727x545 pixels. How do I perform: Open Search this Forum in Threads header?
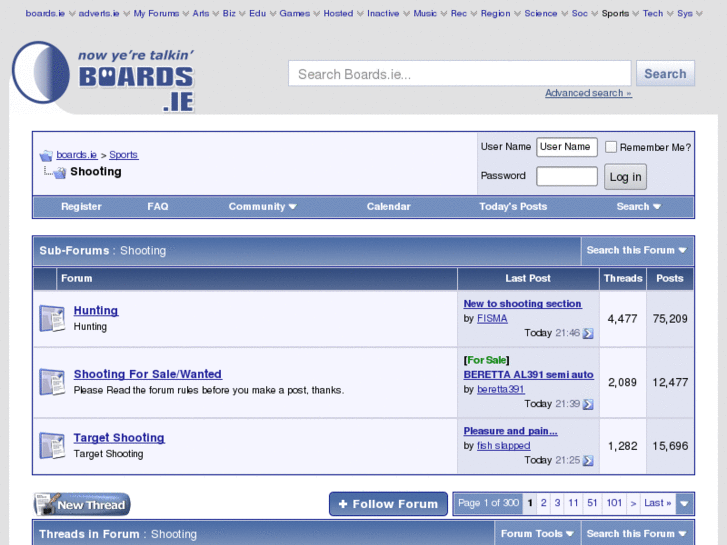click(637, 534)
